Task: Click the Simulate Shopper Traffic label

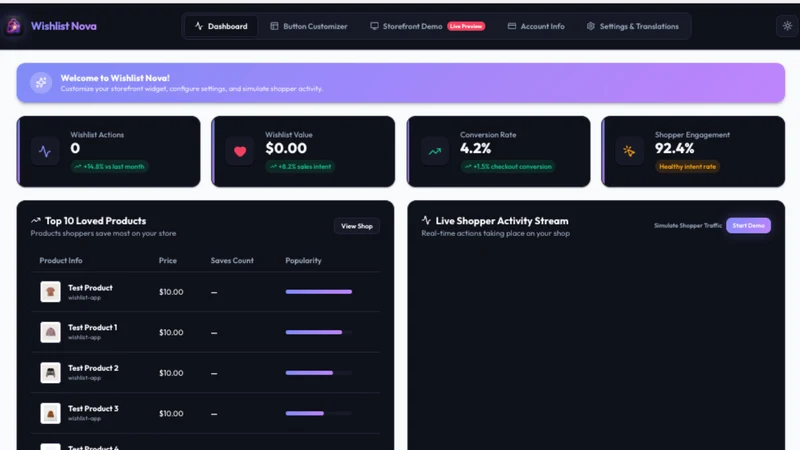Action: [x=688, y=226]
